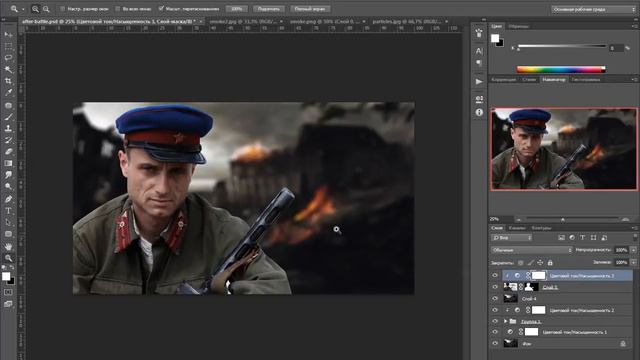Viewport: 640px width, 360px height.
Task: Switch to the Swatches tab
Action: [519, 26]
